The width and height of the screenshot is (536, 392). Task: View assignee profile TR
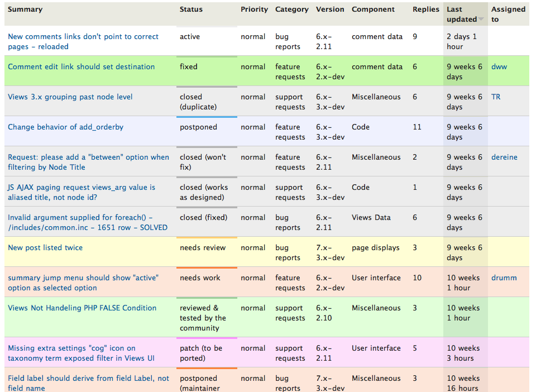pos(496,97)
